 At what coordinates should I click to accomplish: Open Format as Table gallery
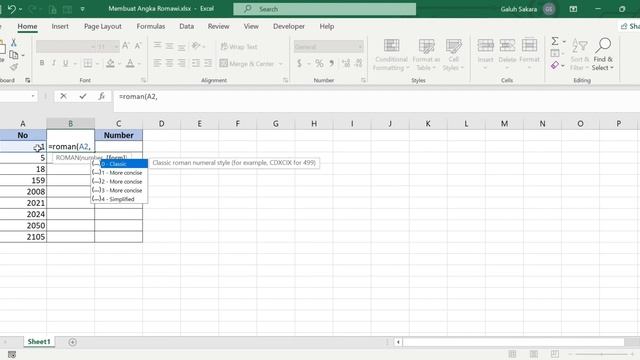coord(426,55)
